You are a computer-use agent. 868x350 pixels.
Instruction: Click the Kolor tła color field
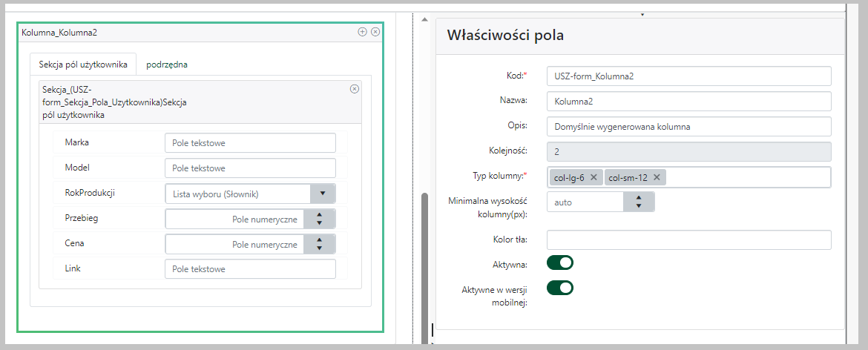click(x=688, y=240)
